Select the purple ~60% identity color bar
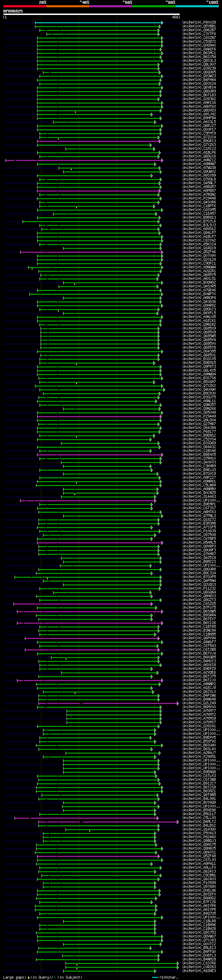Screen dimensions: 222x980 [111, 6]
